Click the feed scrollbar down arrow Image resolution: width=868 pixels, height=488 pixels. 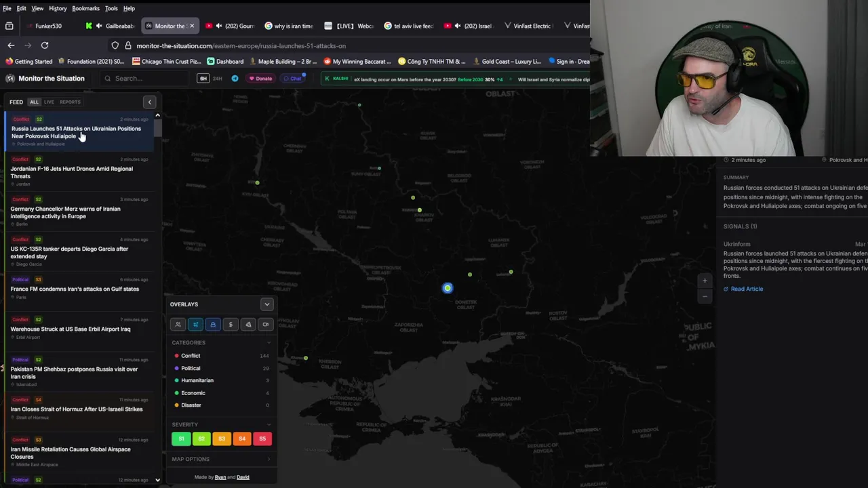pyautogui.click(x=157, y=480)
